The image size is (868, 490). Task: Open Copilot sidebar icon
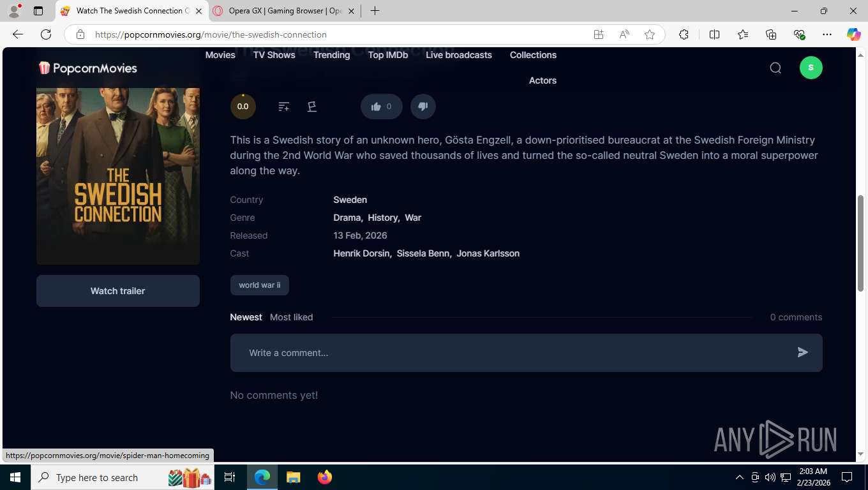pos(853,34)
